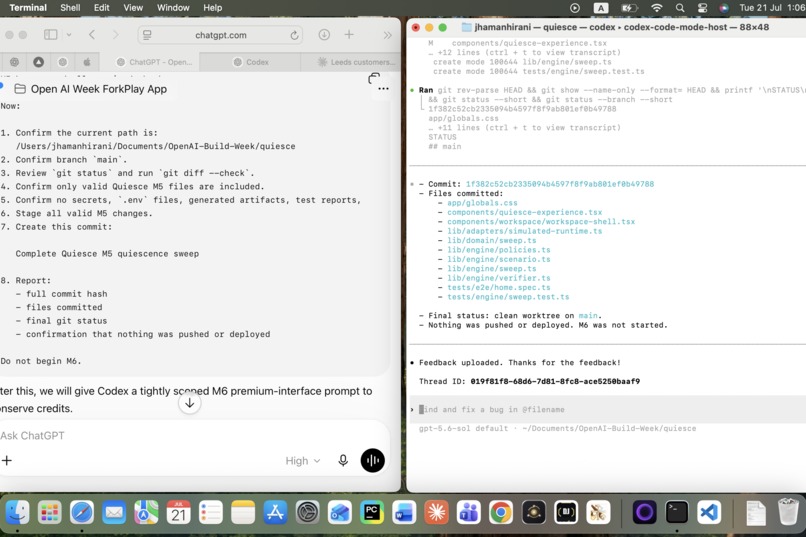806x537 pixels.
Task: Open the Window menu
Action: [173, 8]
